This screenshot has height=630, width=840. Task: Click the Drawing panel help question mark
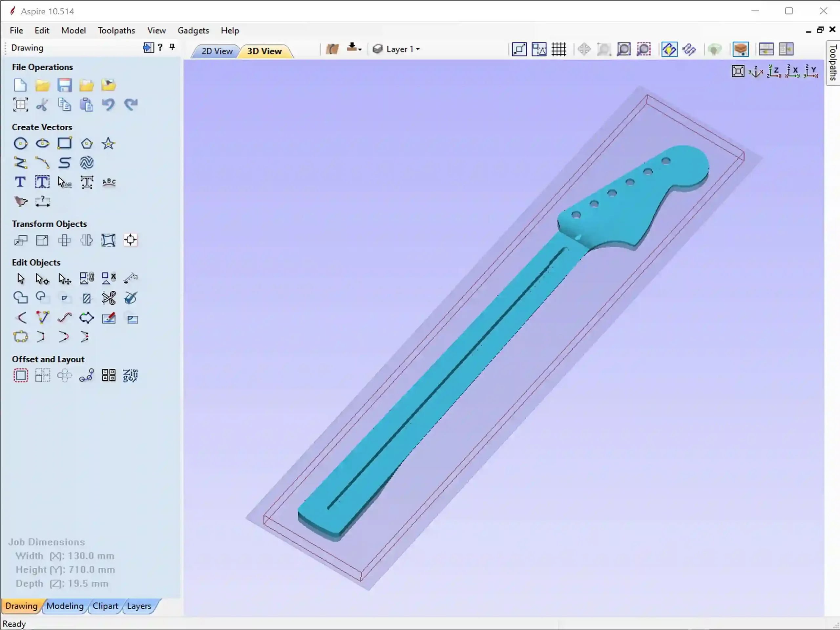coord(160,47)
